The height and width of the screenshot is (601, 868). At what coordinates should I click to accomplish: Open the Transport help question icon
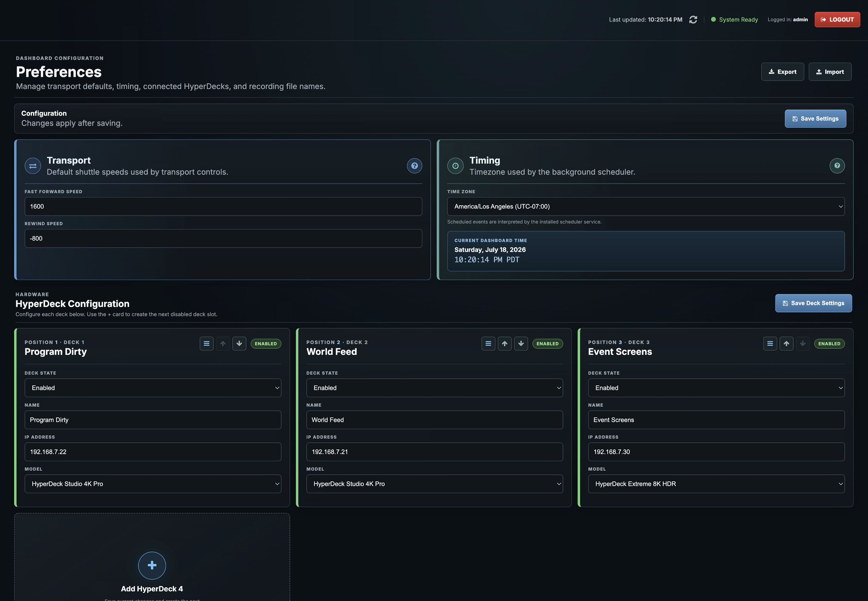[x=414, y=166]
